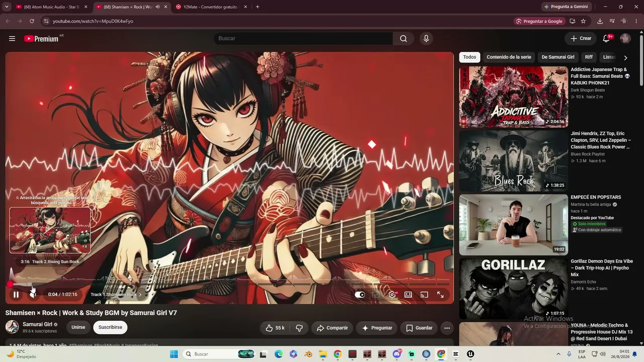Open the player settings gear
Image resolution: width=644 pixels, height=362 pixels.
tap(392, 295)
